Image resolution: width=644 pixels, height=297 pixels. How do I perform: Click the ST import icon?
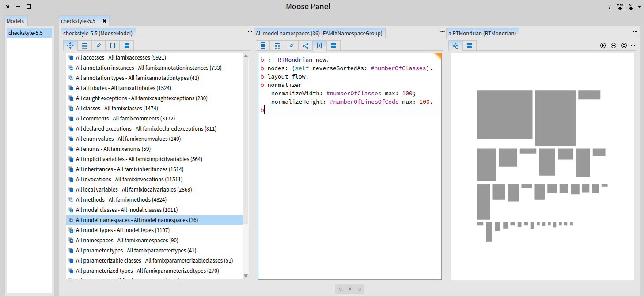631,7
